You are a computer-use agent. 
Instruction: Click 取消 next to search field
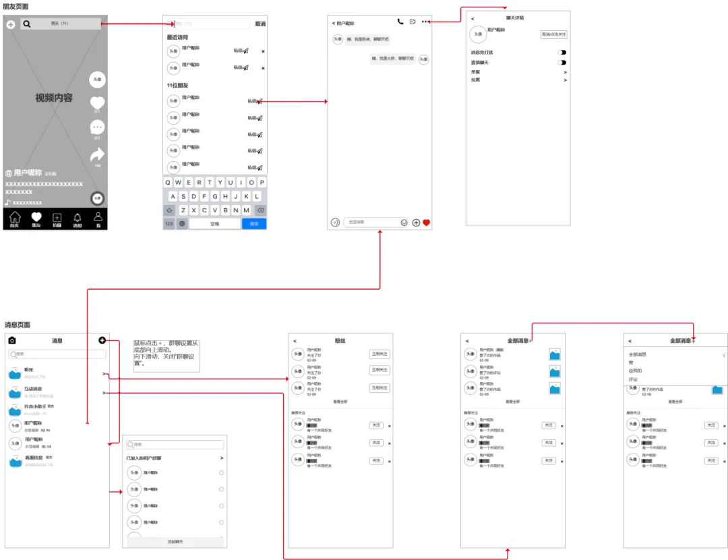(x=260, y=24)
